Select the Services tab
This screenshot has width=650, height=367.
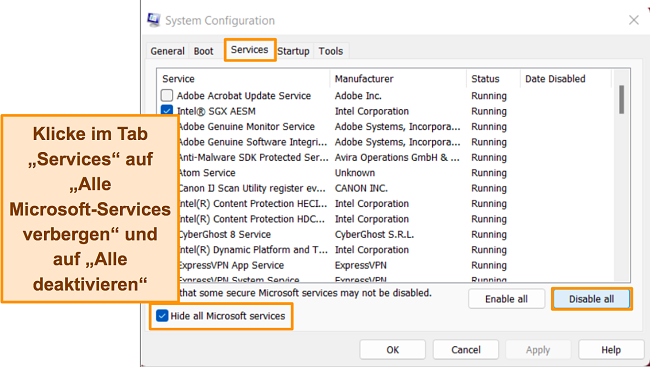click(x=250, y=50)
